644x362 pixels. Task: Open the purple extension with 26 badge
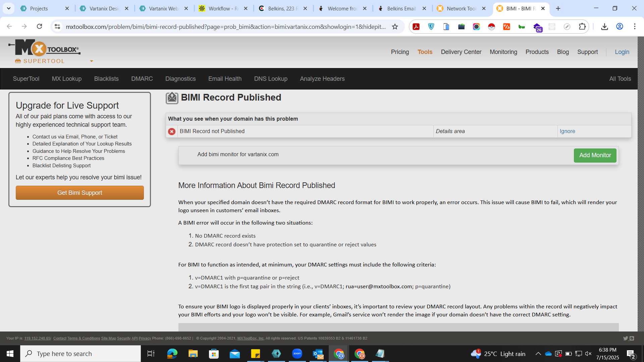click(537, 27)
